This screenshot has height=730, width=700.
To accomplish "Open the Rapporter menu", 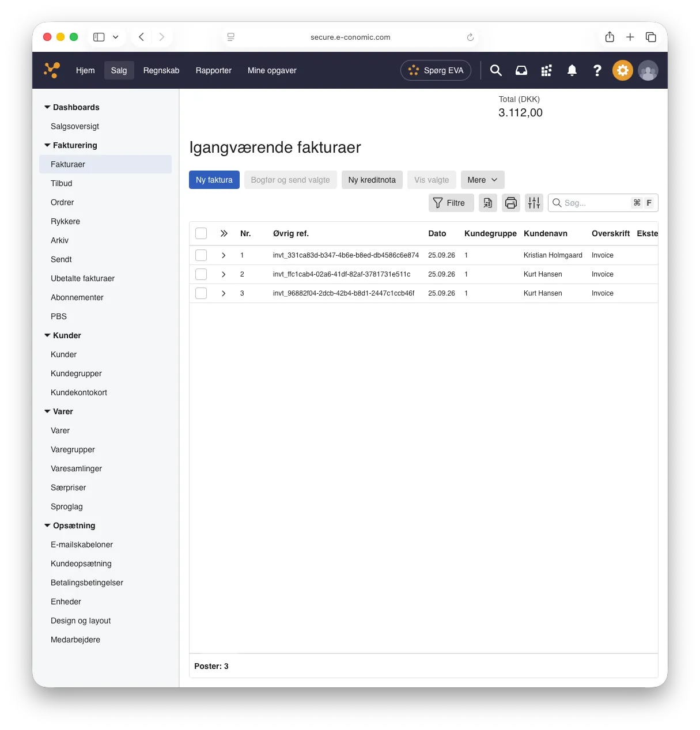I will click(214, 70).
